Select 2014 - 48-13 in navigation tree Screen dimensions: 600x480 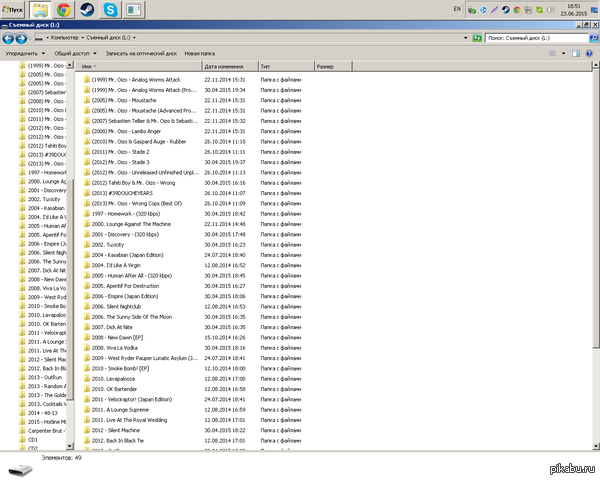[39, 413]
